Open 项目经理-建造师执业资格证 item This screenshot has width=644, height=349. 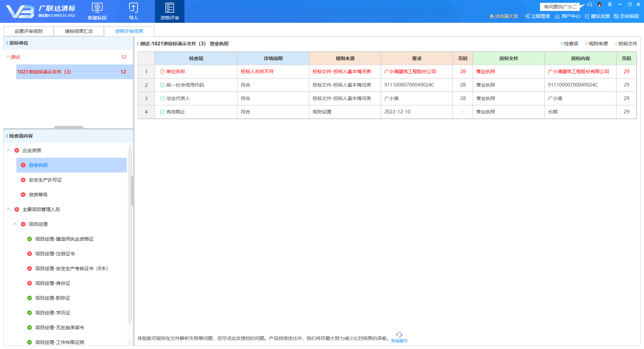pos(64,239)
